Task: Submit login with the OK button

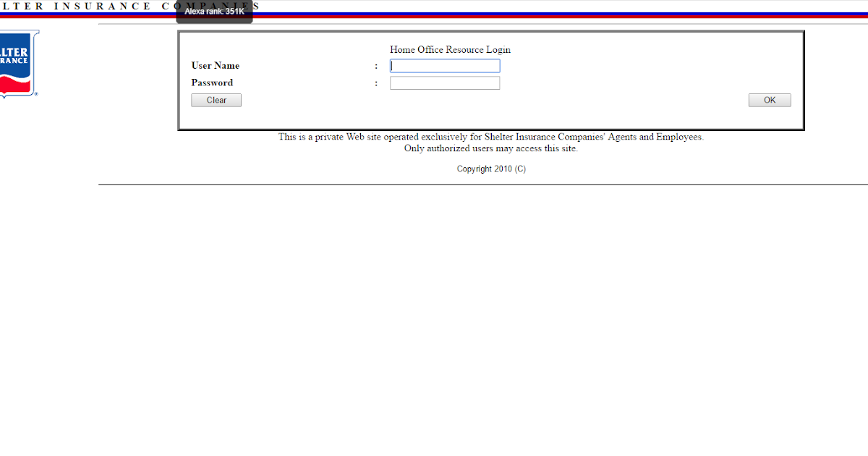Action: click(770, 101)
